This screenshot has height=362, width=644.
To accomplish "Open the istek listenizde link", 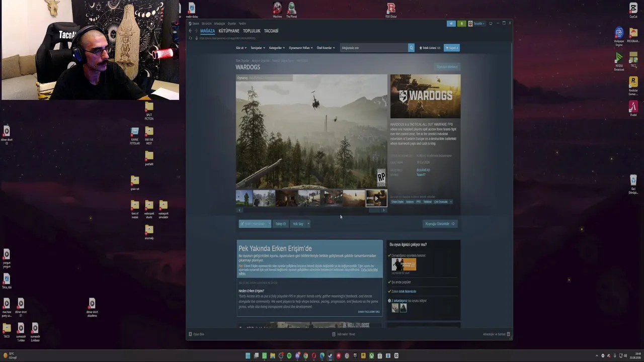I will pyautogui.click(x=408, y=292).
